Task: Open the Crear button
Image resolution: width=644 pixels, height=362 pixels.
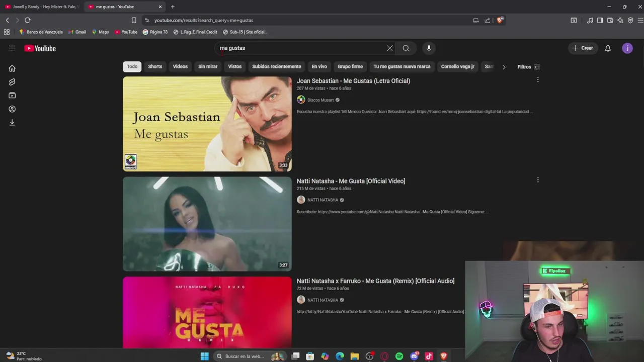Action: coord(583,48)
